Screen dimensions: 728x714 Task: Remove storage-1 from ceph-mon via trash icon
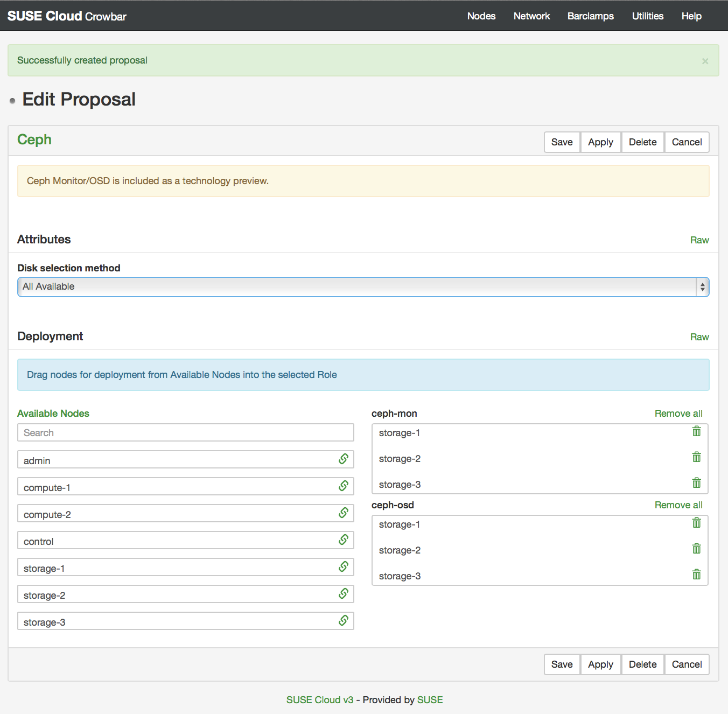click(x=697, y=431)
